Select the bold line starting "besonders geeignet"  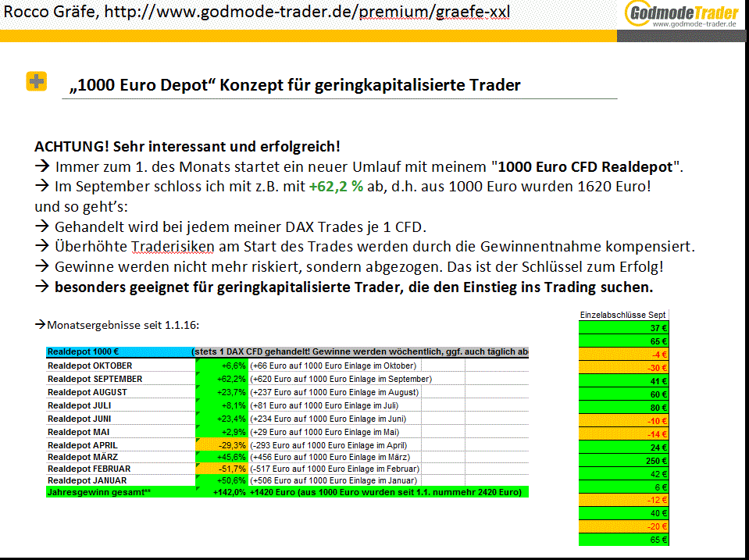tap(344, 287)
